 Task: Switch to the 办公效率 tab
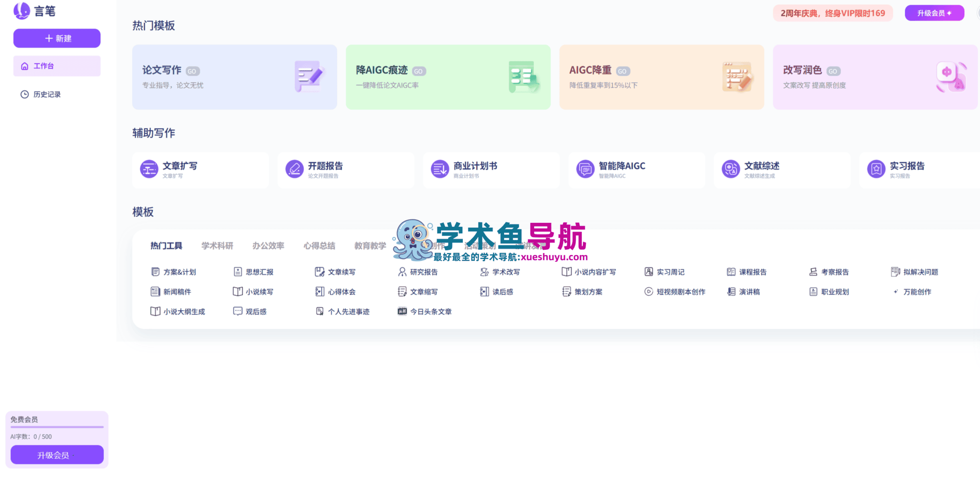tap(268, 246)
